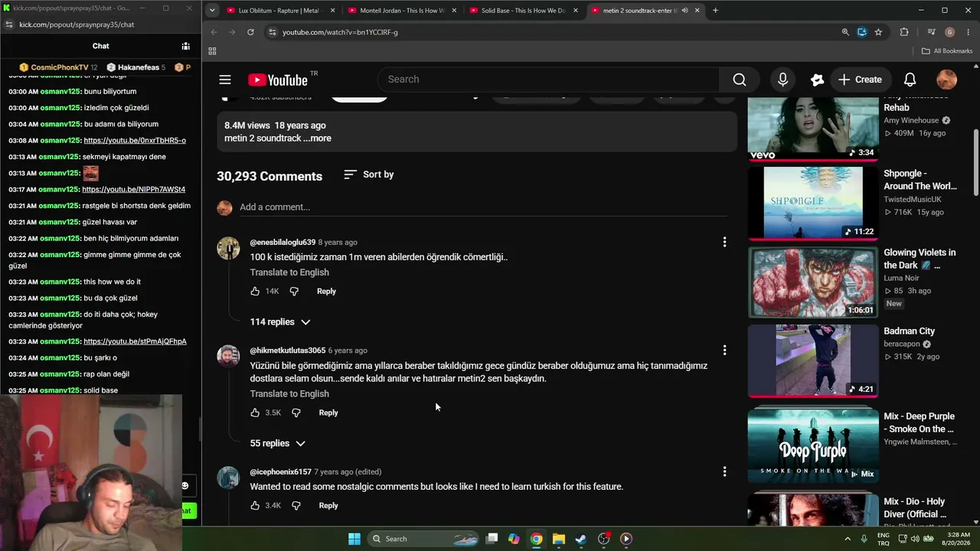
Task: Open youtu.be/stPmAjQFhpA link in chat
Action: [135, 341]
